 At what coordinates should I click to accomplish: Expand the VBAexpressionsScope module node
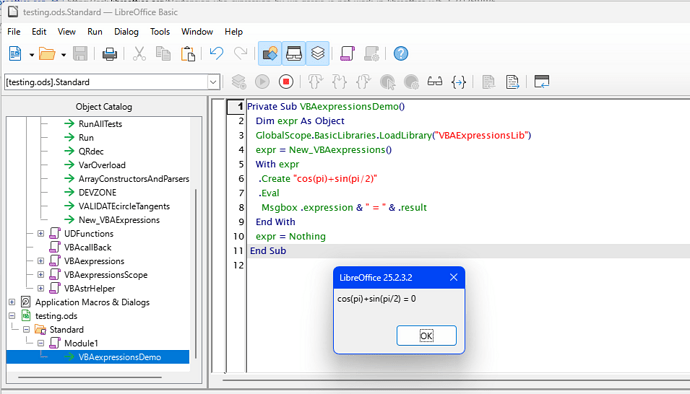[x=40, y=274]
